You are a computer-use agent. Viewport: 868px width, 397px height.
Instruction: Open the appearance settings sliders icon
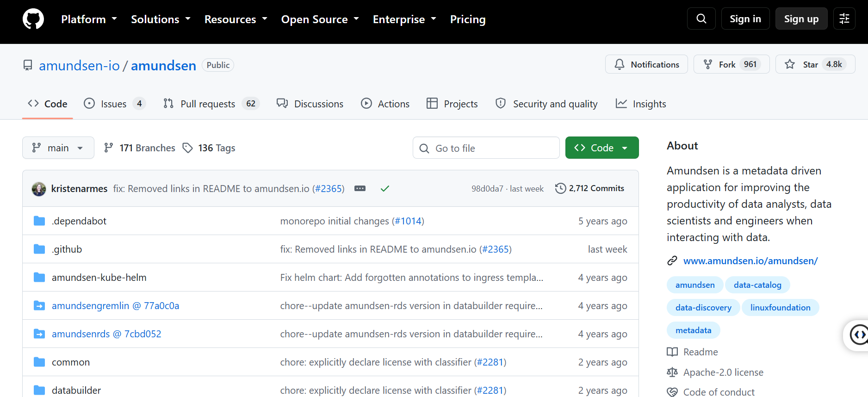pyautogui.click(x=844, y=19)
